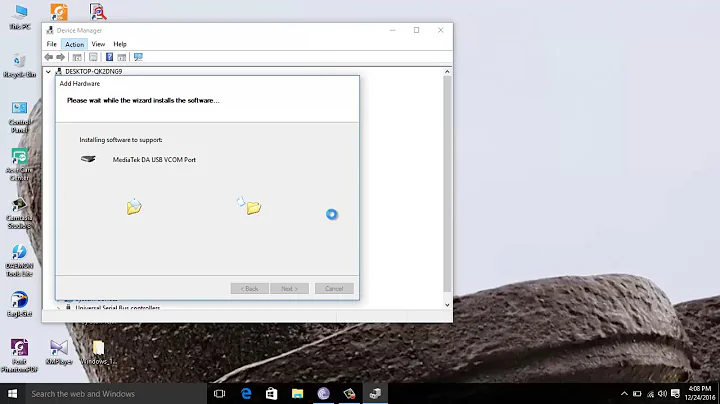Image resolution: width=720 pixels, height=404 pixels.
Task: Click the recorder app icon on taskbar
Action: [x=349, y=393]
